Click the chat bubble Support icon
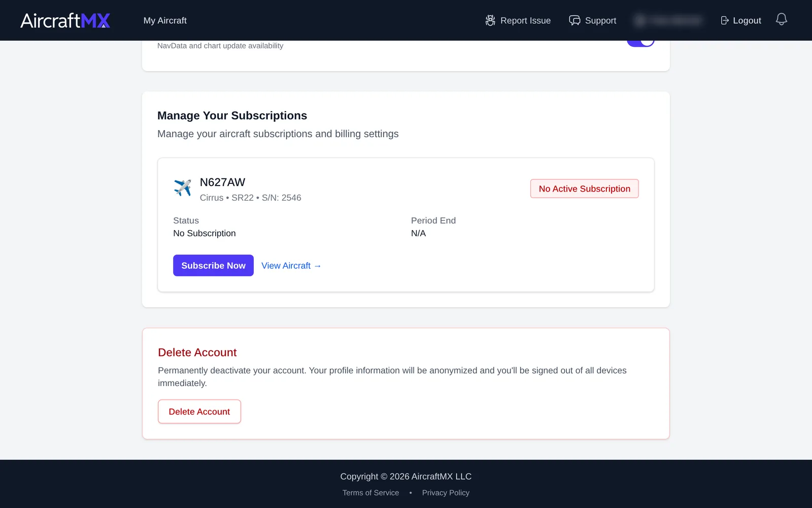This screenshot has height=508, width=812. pyautogui.click(x=574, y=20)
